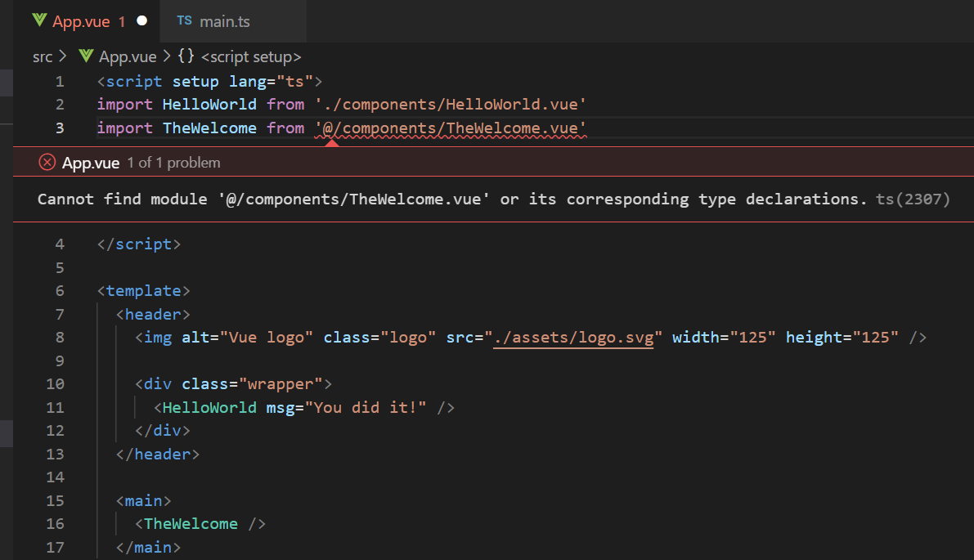974x560 pixels.
Task: Select the App.vue tab
Action: pos(82,21)
